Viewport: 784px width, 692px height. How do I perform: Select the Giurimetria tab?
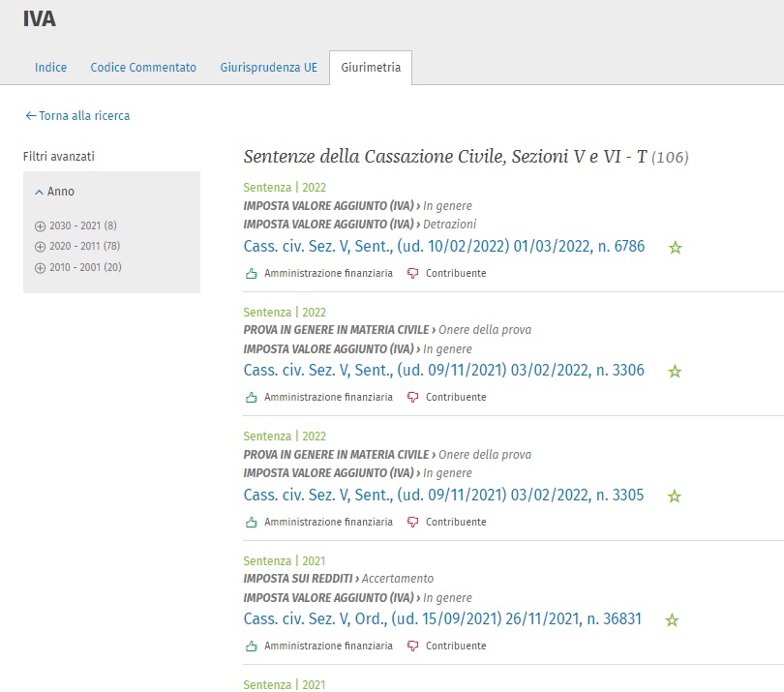pyautogui.click(x=371, y=68)
